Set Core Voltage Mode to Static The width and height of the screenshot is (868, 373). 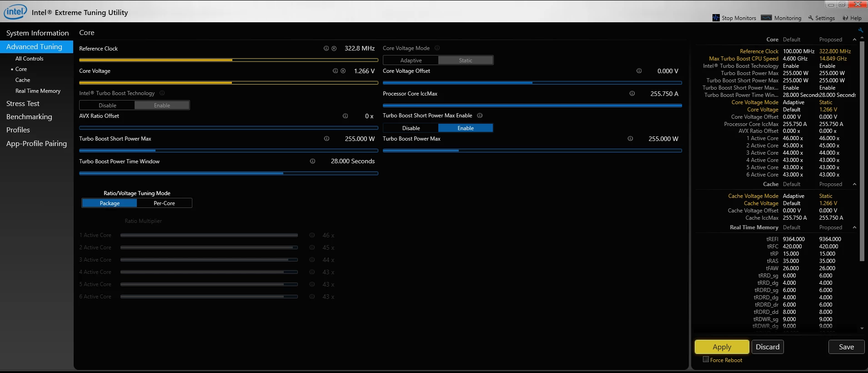[x=466, y=60]
